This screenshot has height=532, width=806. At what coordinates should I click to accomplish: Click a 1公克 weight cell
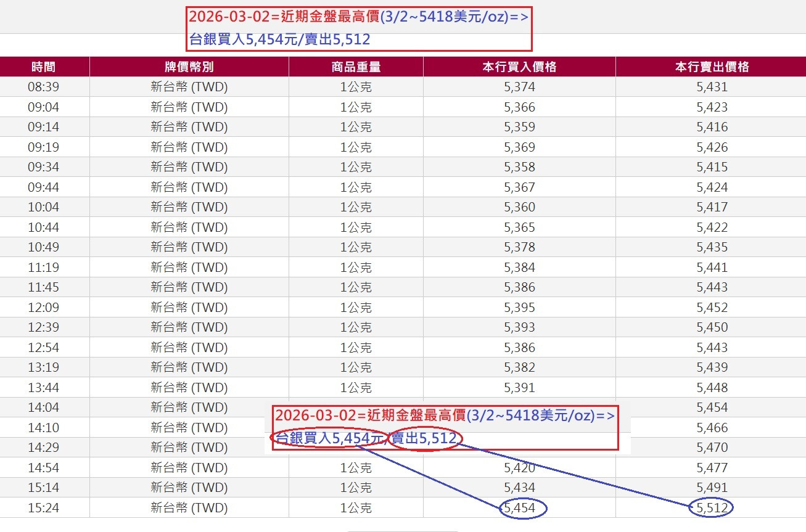coord(356,86)
